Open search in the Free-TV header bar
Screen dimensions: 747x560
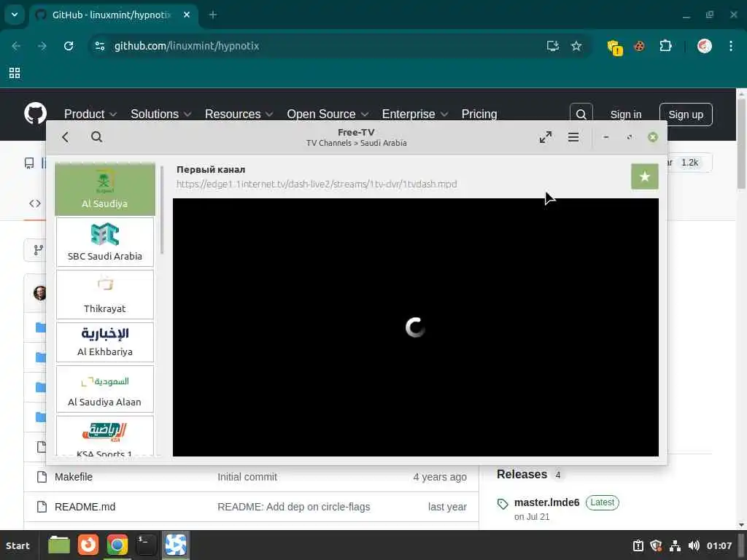[97, 137]
